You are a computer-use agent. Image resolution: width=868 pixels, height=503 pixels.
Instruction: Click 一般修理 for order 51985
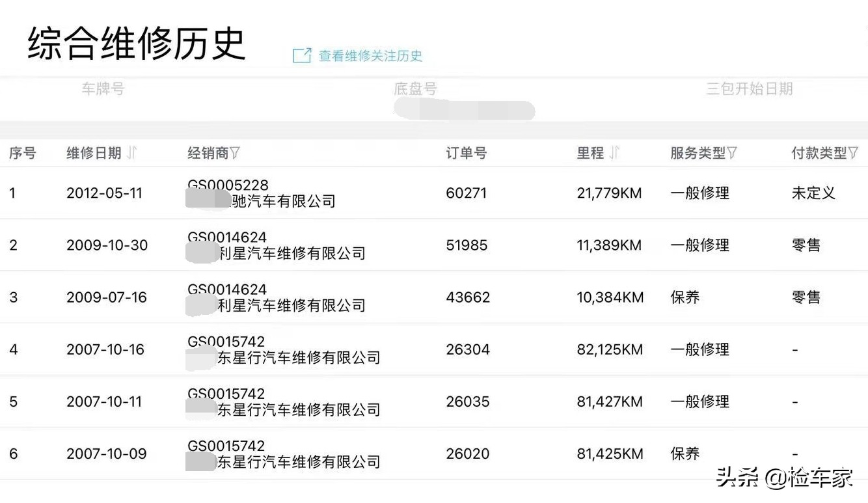pyautogui.click(x=700, y=245)
